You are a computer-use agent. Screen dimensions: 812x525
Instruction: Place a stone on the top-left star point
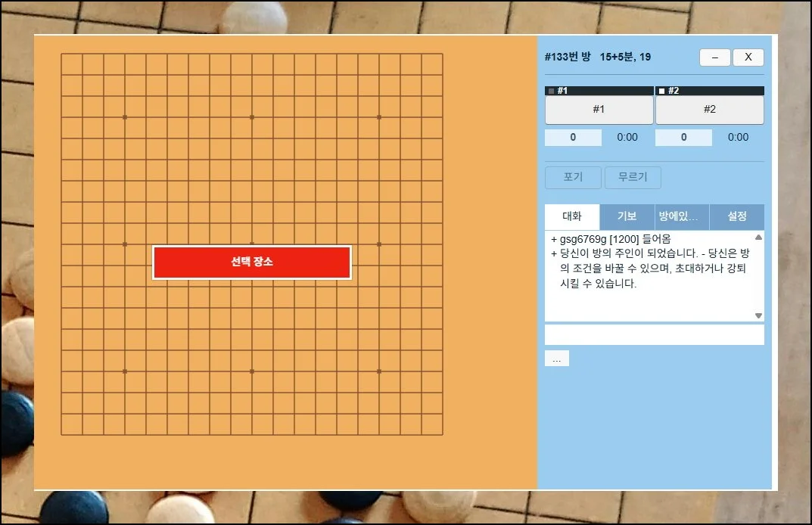coord(125,117)
